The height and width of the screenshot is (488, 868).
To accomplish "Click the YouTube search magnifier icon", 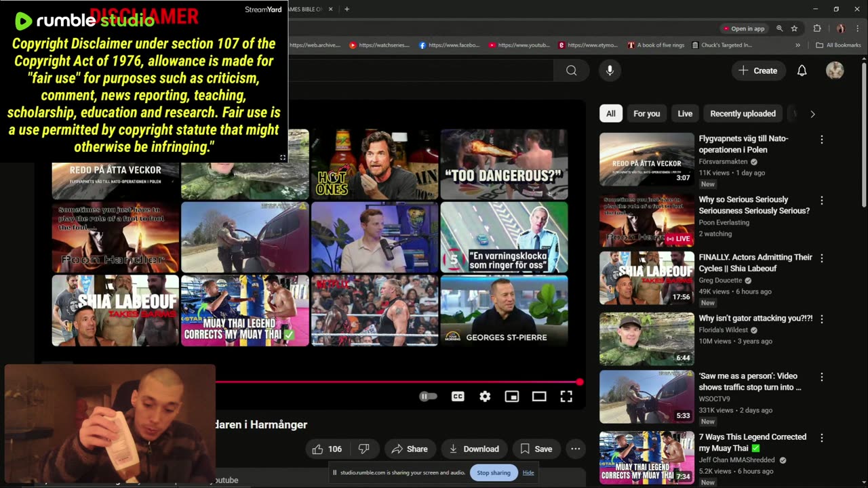I will pyautogui.click(x=571, y=70).
